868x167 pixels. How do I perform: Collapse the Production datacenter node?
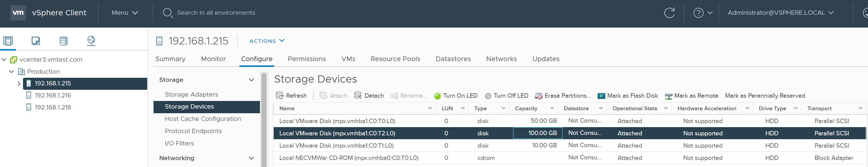point(11,71)
